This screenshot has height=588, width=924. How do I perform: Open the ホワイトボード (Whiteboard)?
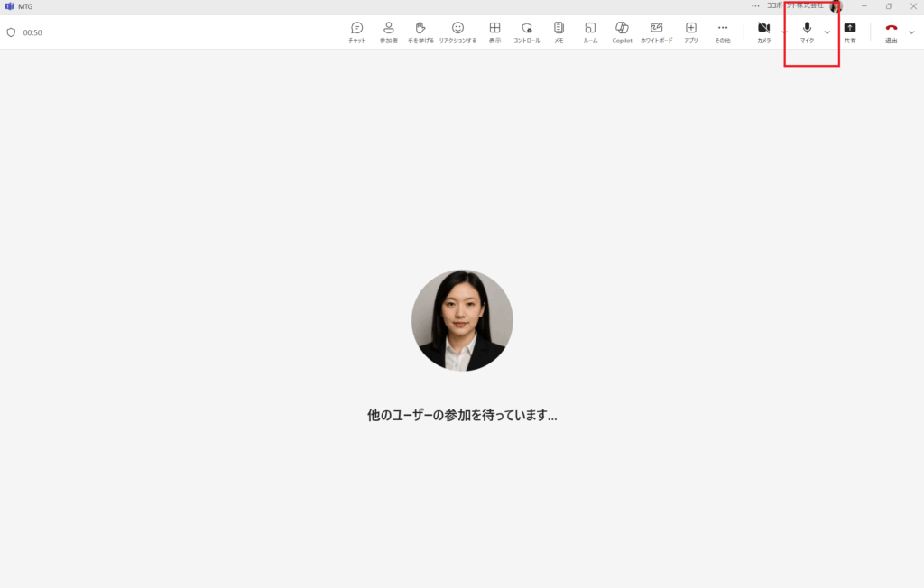click(656, 32)
